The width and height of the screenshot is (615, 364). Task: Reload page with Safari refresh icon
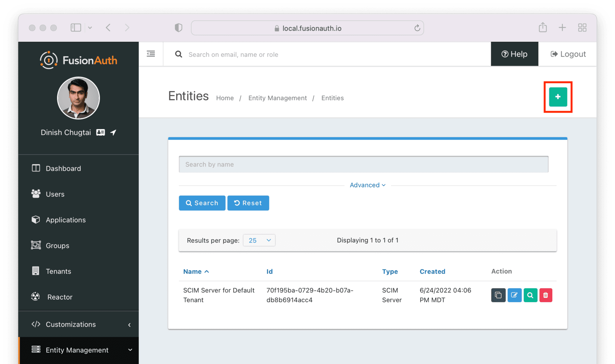click(x=417, y=28)
